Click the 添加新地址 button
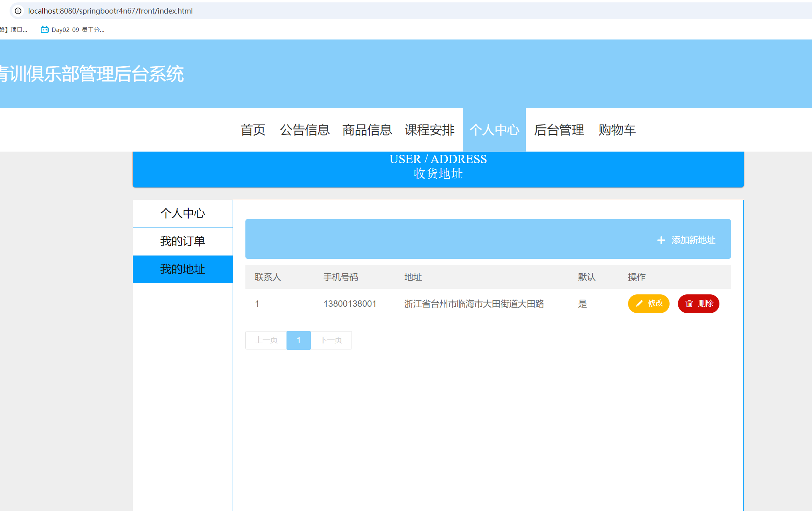Screen dimensions: 812x511 click(x=686, y=240)
